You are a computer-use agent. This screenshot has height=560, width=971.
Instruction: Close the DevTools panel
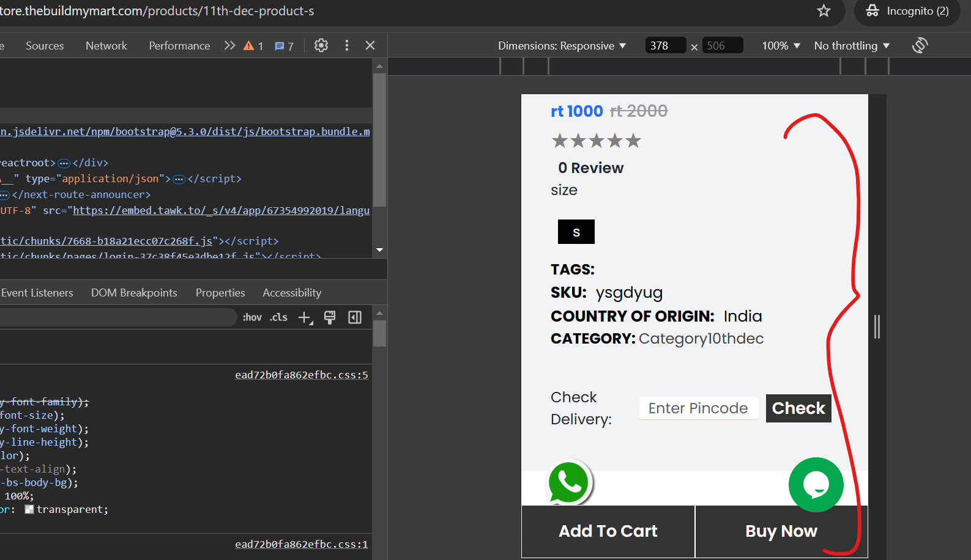370,45
